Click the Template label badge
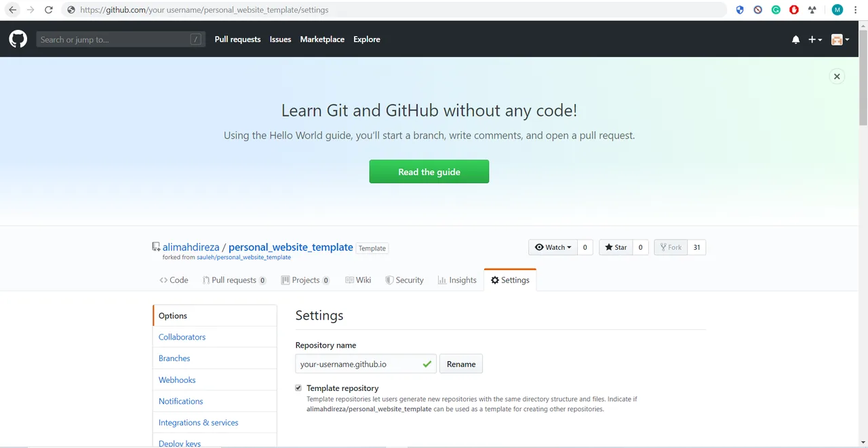 click(372, 248)
